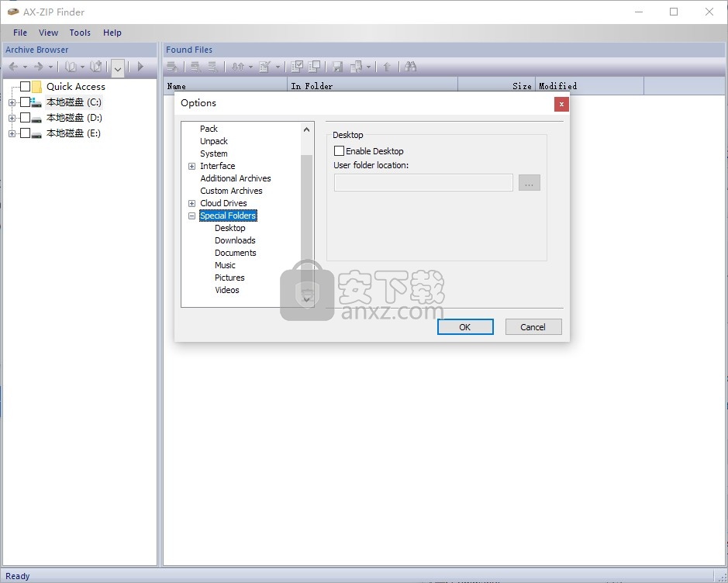Image resolution: width=728 pixels, height=583 pixels.
Task: Click the play triangle icon in Archive Browser toolbar
Action: click(140, 67)
